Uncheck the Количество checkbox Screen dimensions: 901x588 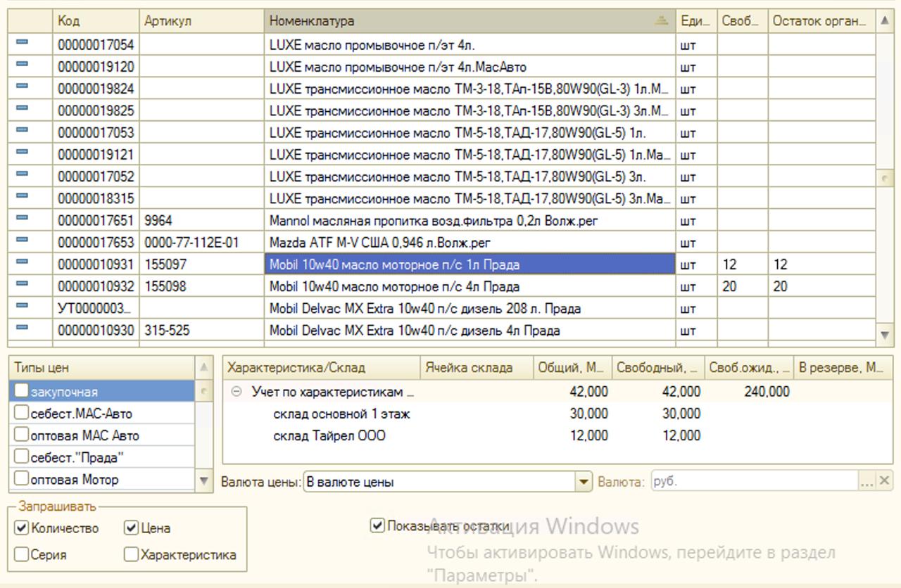[22, 528]
